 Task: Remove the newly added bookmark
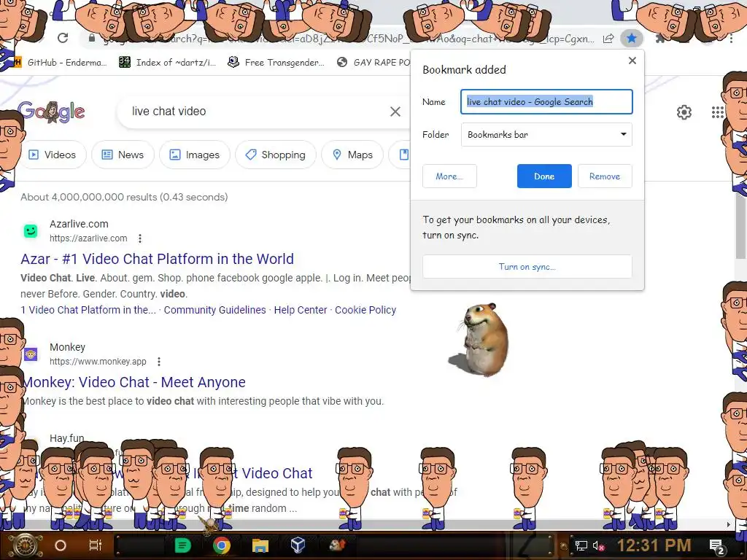(x=605, y=176)
